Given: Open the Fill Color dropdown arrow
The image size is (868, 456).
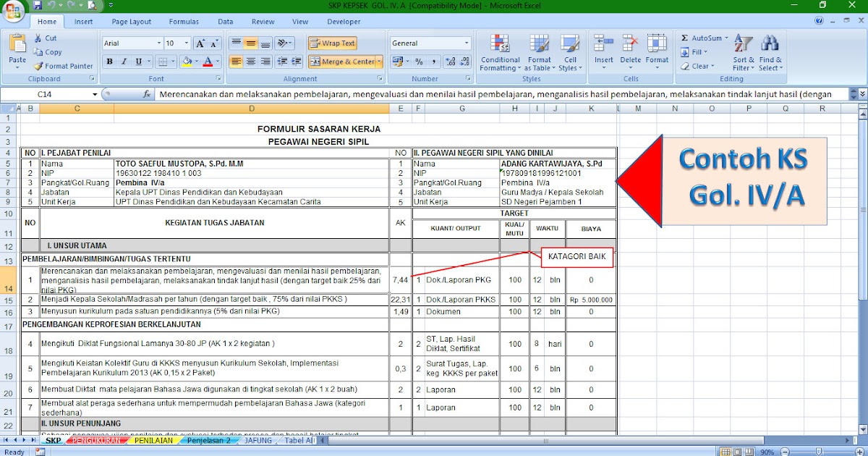Looking at the screenshot, I should point(196,62).
